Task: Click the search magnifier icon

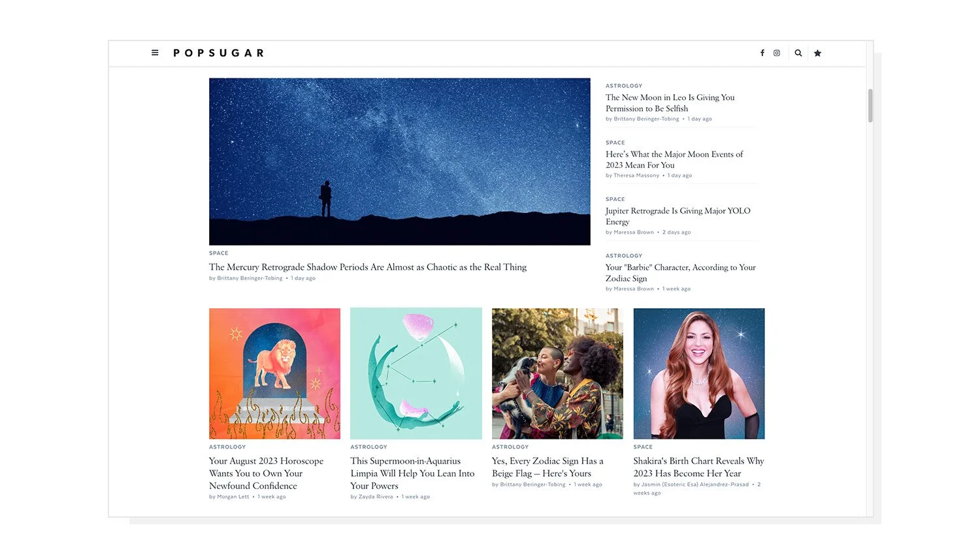Action: 798,53
